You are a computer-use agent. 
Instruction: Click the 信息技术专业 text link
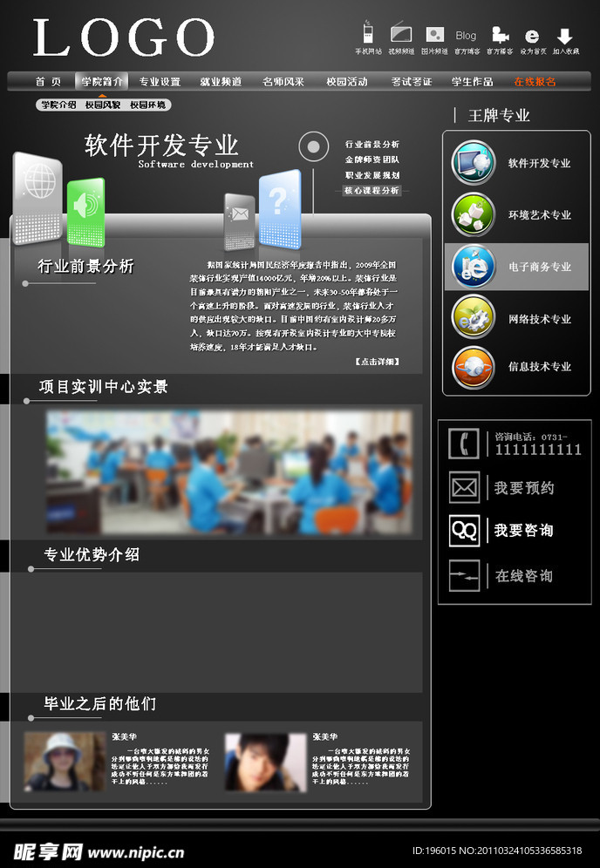click(540, 367)
